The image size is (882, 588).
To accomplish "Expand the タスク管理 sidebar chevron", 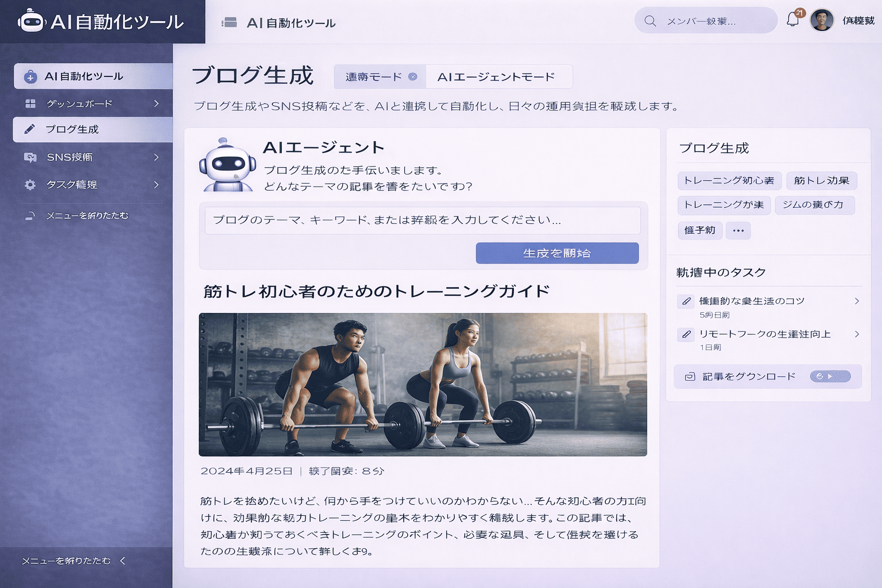I will 156,185.
